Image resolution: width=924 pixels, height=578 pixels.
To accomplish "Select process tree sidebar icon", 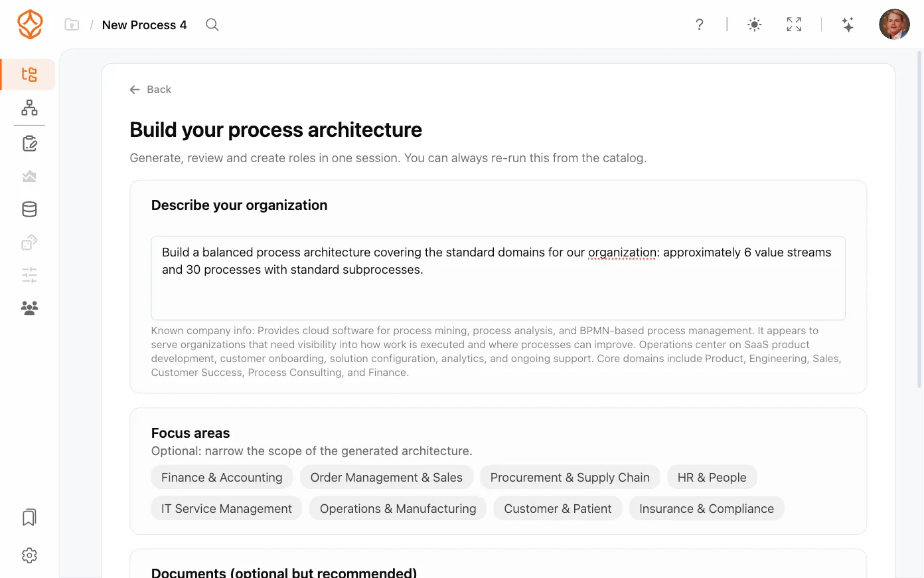I will coord(29,74).
